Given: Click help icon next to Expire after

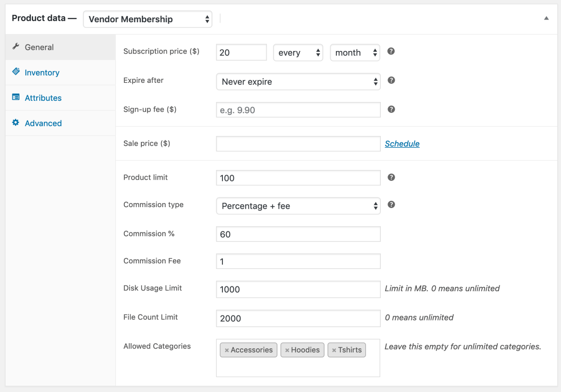Looking at the screenshot, I should (x=391, y=80).
